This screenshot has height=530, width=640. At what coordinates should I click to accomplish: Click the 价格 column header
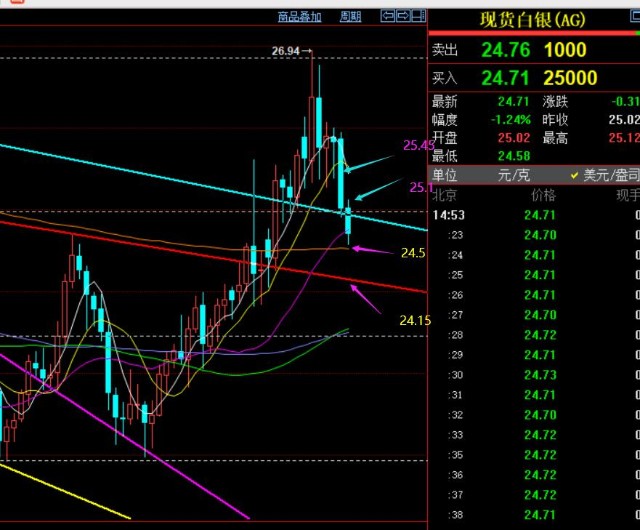pos(543,195)
